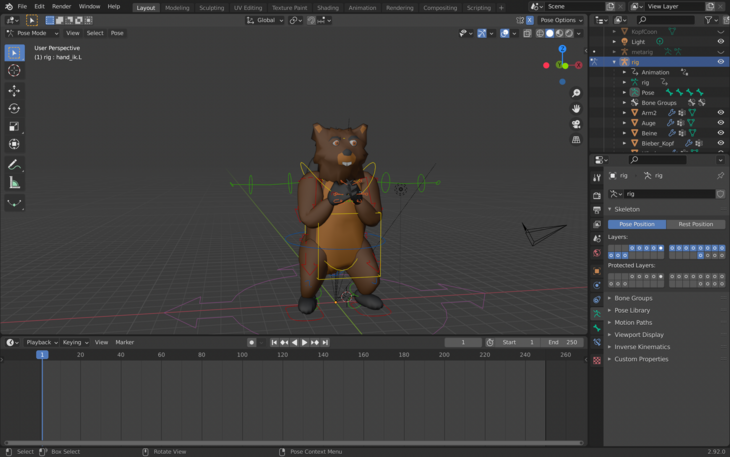Select the Move tool in the toolbar
The image size is (730, 457).
(x=14, y=90)
